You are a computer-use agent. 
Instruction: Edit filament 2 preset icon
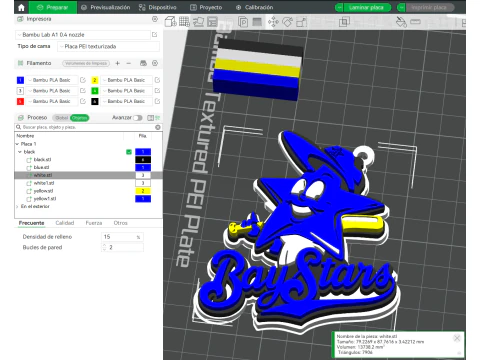(x=157, y=80)
